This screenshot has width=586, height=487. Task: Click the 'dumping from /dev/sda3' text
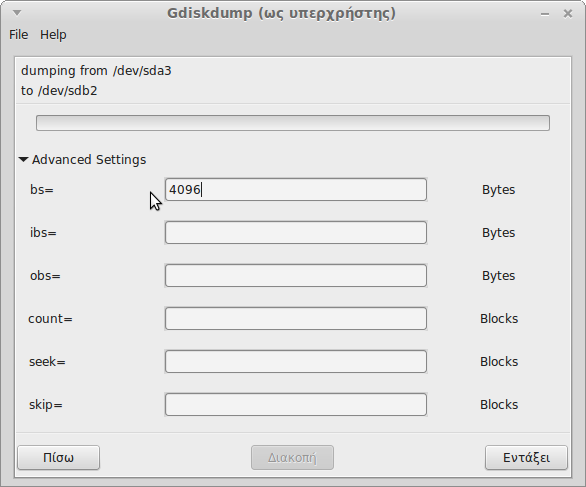pos(96,71)
